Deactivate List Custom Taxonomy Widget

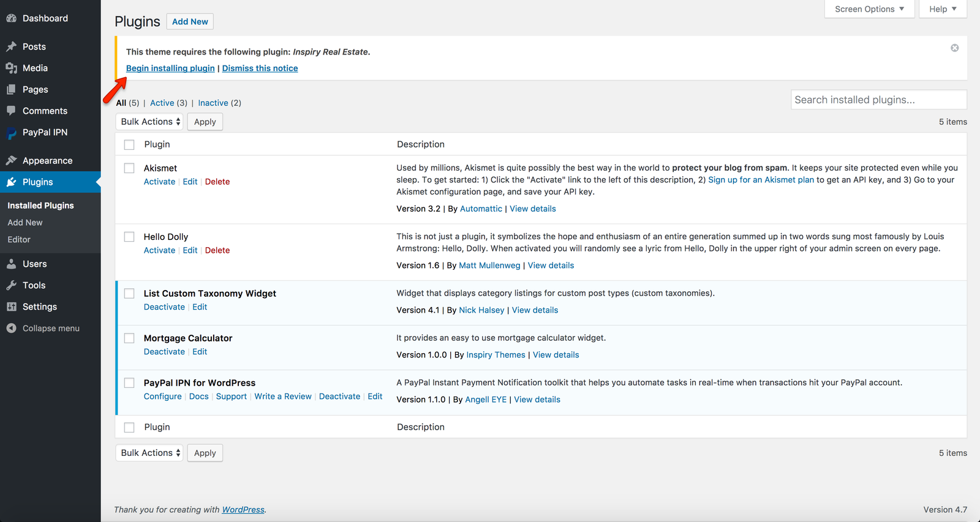click(x=164, y=307)
